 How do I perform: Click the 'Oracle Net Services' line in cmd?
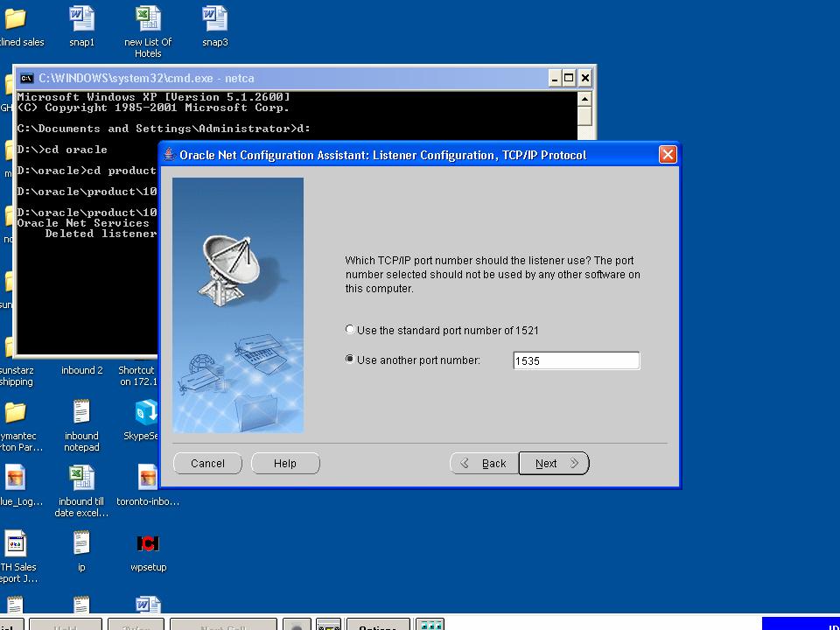pos(83,223)
